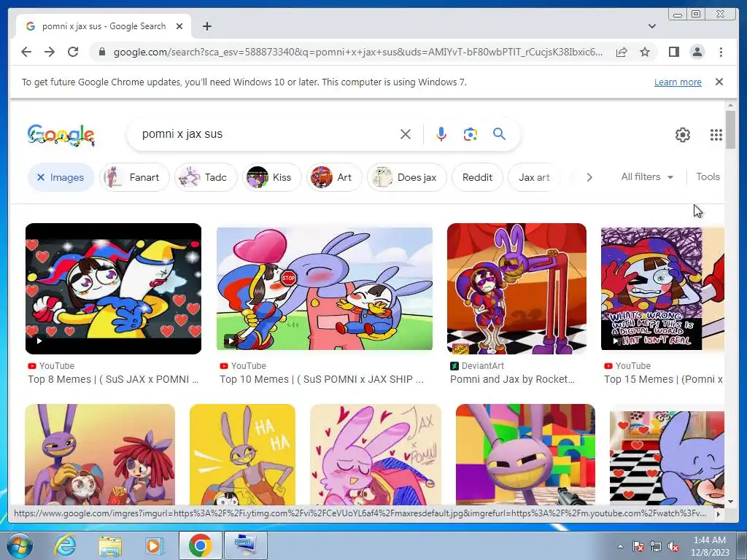Apply the Tadc filter chip
Screen dimensions: 747x560
[x=205, y=177]
